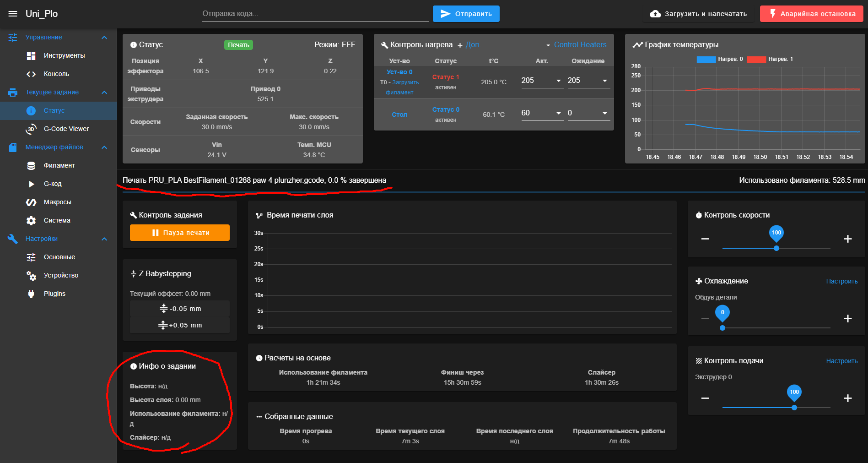Click the Система gear icon
This screenshot has width=868, height=463.
pyautogui.click(x=31, y=220)
